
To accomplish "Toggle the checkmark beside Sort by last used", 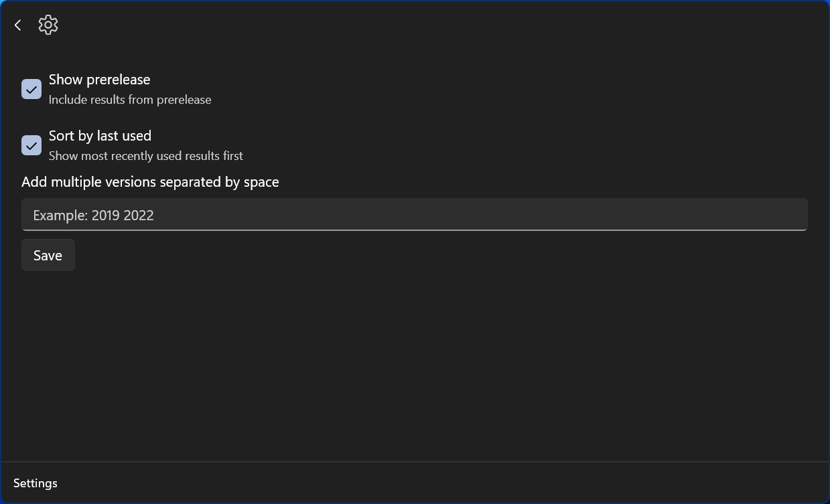I will [x=31, y=145].
